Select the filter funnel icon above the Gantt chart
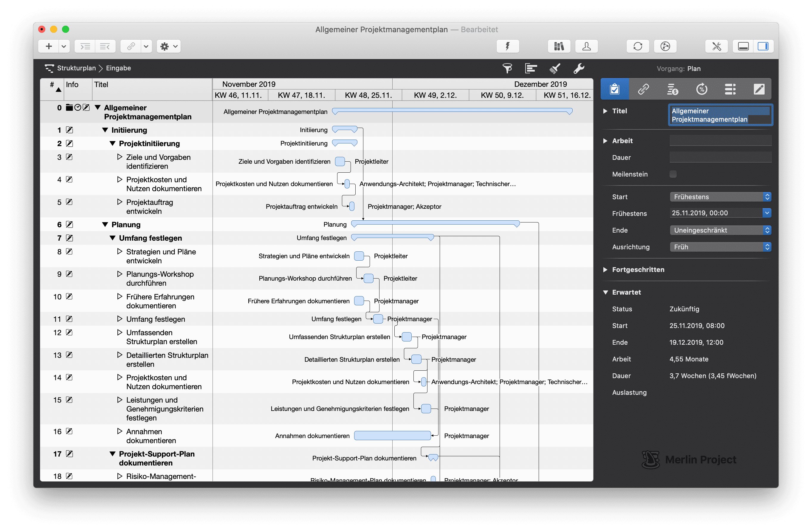 point(507,68)
